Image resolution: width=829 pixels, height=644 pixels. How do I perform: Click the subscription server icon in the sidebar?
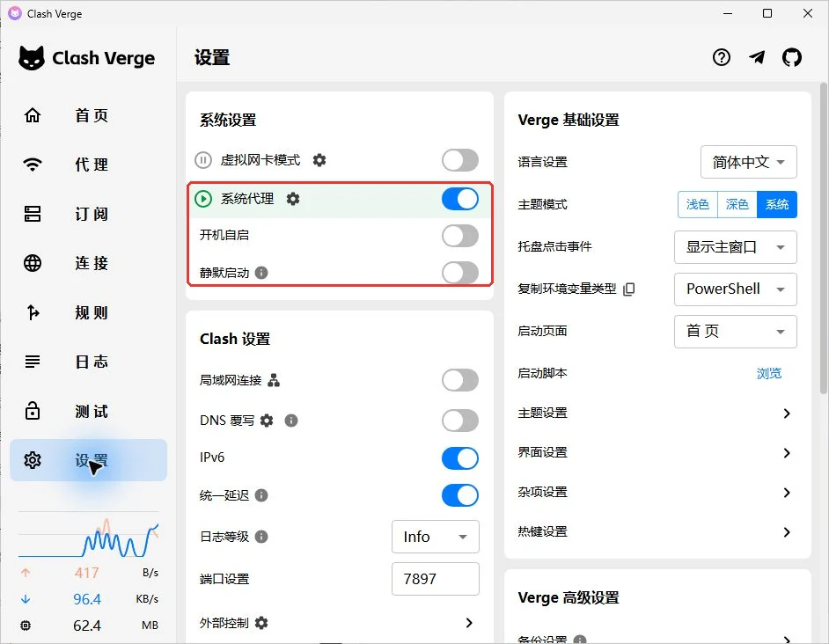point(33,214)
